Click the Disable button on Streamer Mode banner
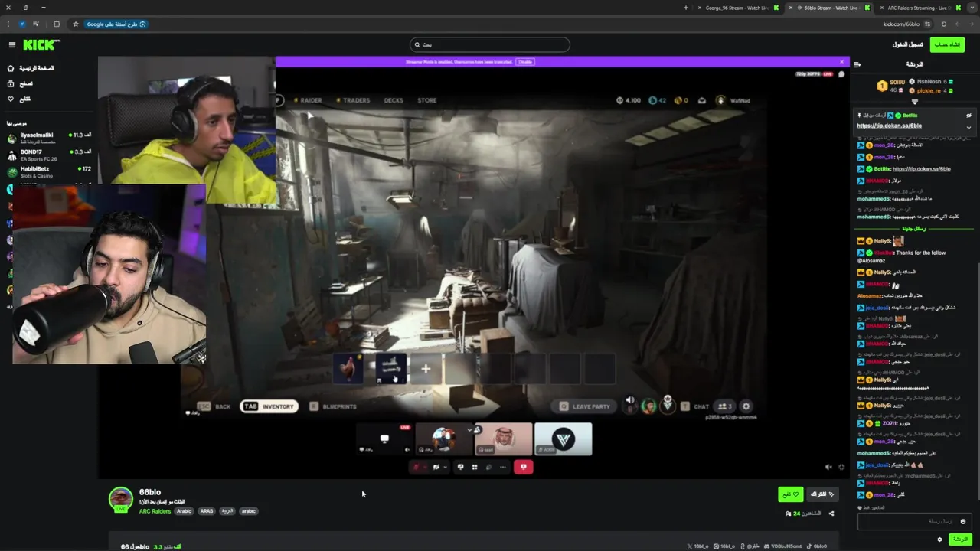 click(524, 62)
